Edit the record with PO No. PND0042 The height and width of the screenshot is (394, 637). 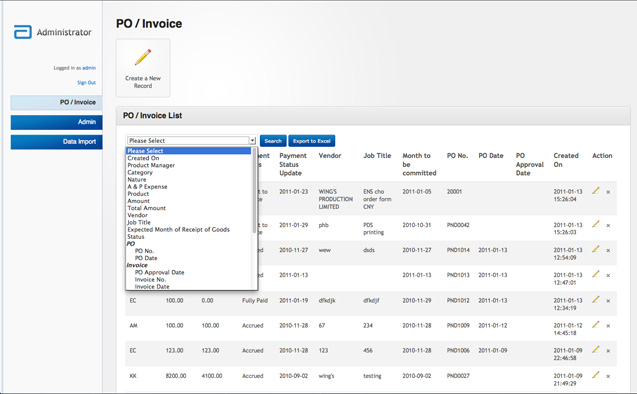tap(596, 224)
